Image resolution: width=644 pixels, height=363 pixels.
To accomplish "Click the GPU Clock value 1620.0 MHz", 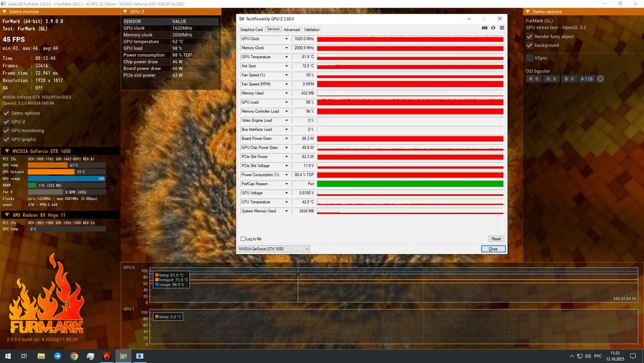I will click(303, 39).
